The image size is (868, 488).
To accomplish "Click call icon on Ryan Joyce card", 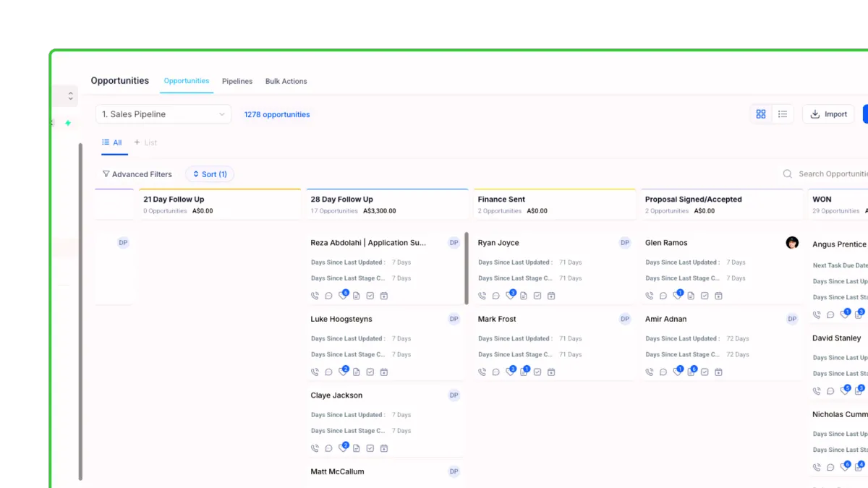I will pyautogui.click(x=482, y=296).
